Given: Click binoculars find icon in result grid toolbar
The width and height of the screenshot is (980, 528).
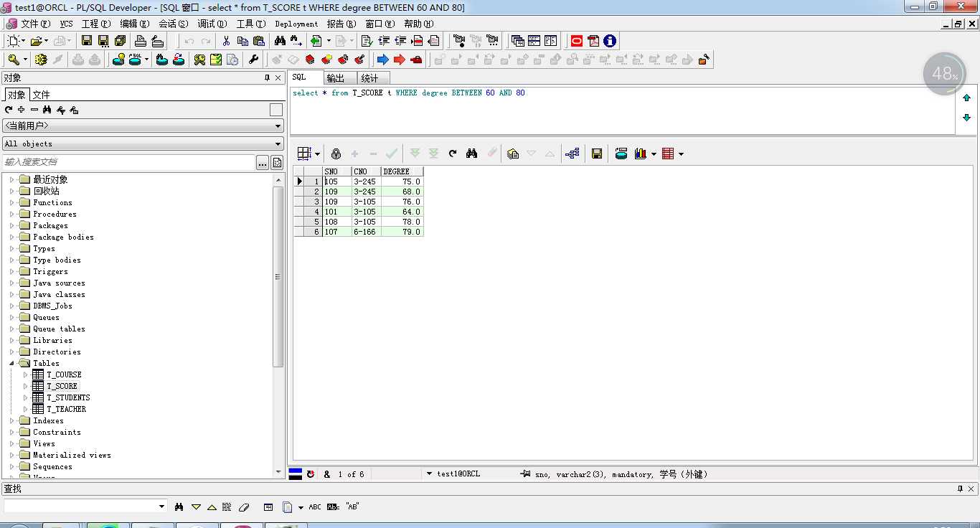Looking at the screenshot, I should click(x=471, y=154).
